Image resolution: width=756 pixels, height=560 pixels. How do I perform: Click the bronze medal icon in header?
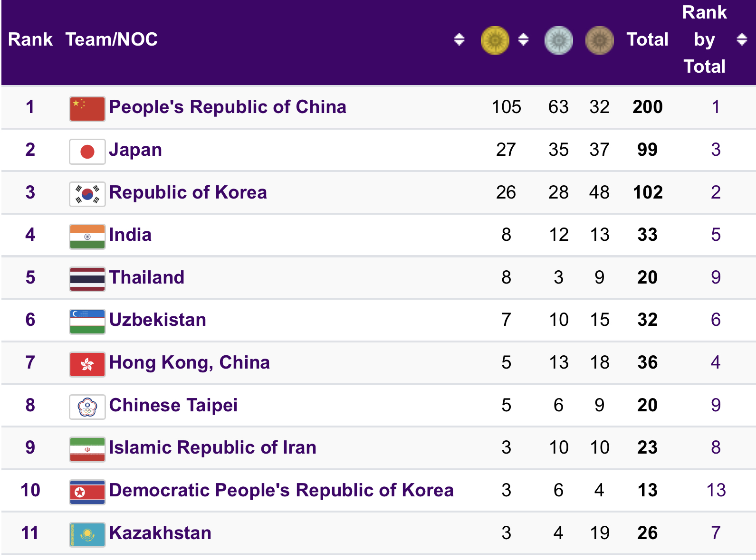coord(599,40)
